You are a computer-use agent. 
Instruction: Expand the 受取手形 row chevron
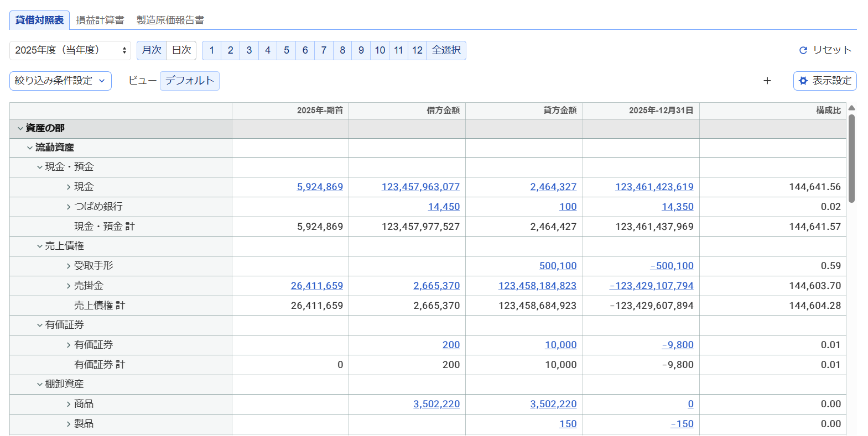coord(69,266)
